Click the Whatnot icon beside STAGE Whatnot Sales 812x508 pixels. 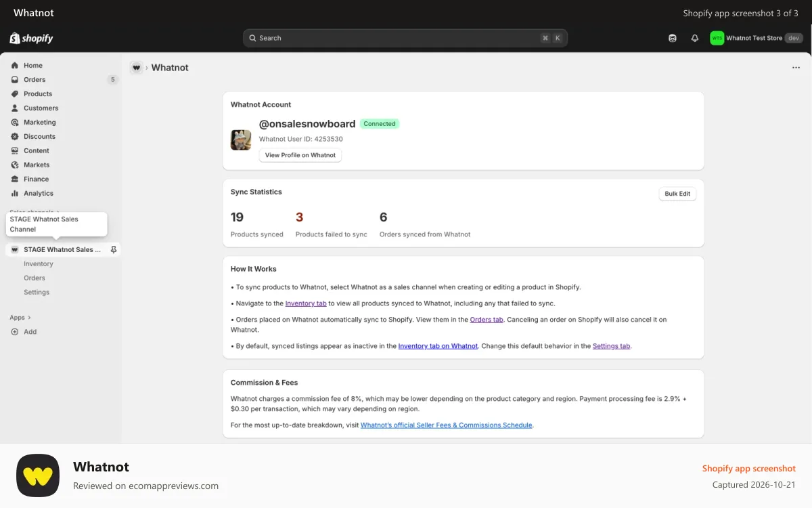15,250
